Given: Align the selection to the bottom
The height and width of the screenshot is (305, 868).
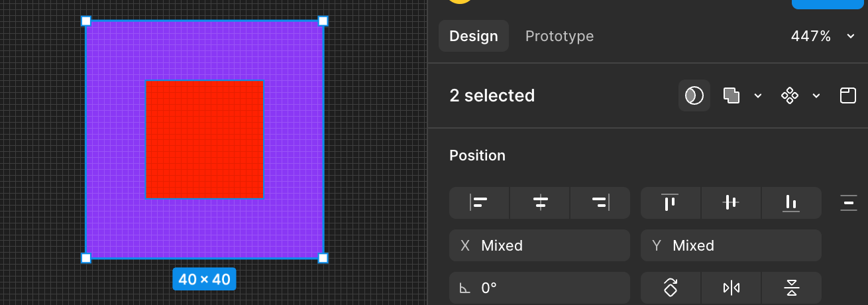Looking at the screenshot, I should point(791,203).
